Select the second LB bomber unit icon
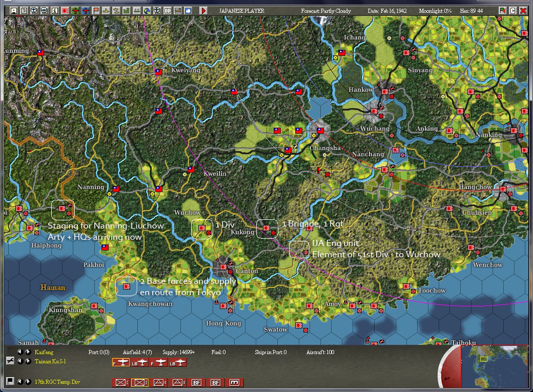 point(178,363)
